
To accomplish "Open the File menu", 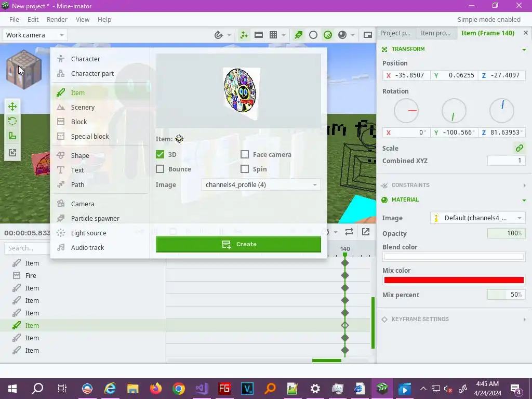I will [14, 20].
